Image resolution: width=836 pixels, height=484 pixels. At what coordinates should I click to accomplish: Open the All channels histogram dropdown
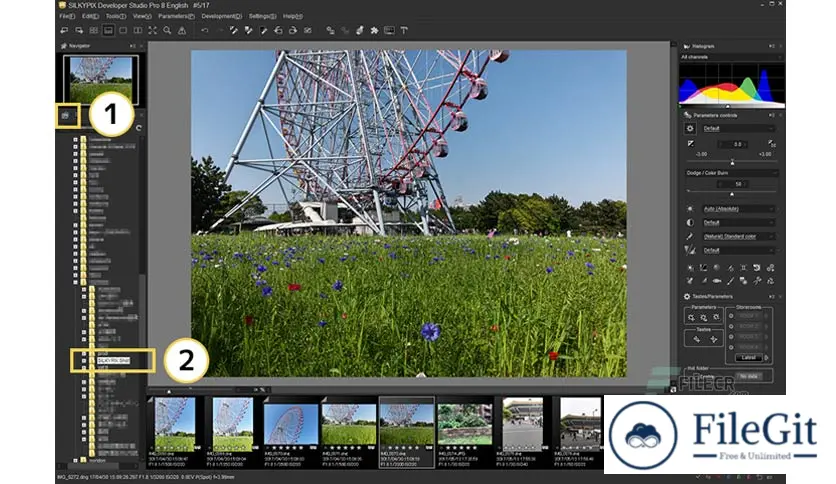point(731,57)
